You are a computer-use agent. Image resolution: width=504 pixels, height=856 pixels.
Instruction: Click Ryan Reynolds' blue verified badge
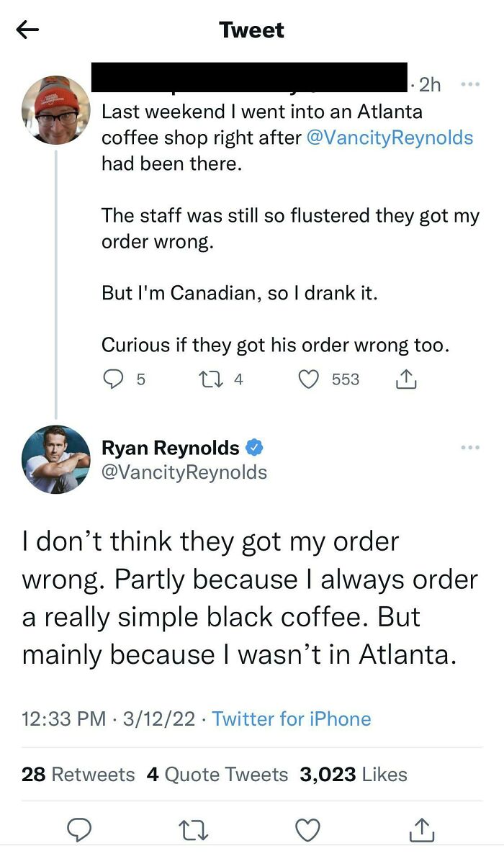(254, 447)
